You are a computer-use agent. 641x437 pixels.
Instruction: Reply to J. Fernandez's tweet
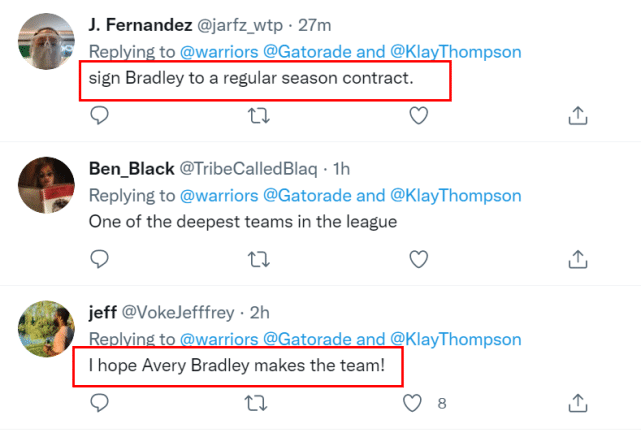pos(99,117)
